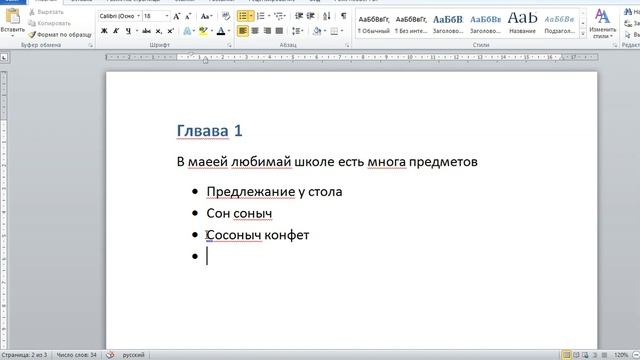640x360 pixels.
Task: Open the font size 18 dropdown
Action: pyautogui.click(x=167, y=16)
